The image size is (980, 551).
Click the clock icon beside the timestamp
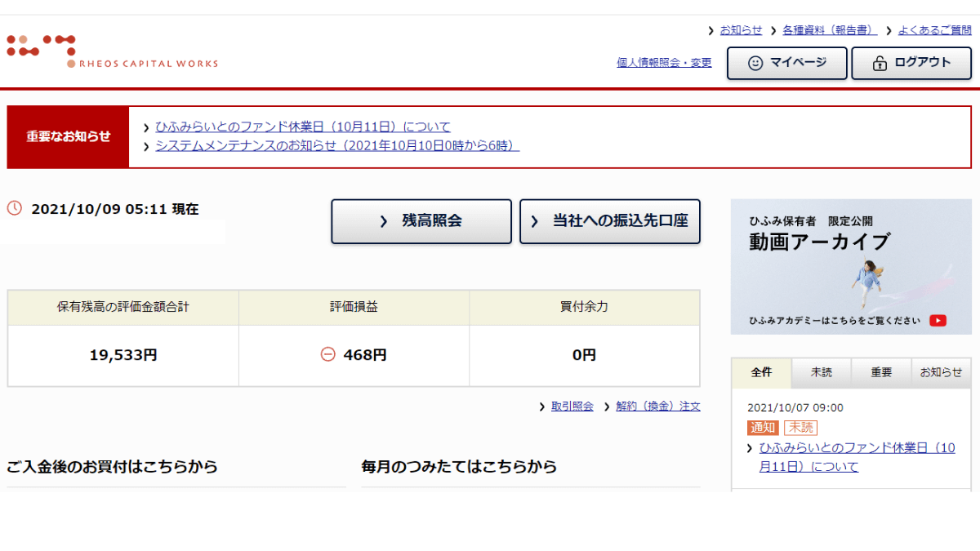click(15, 208)
